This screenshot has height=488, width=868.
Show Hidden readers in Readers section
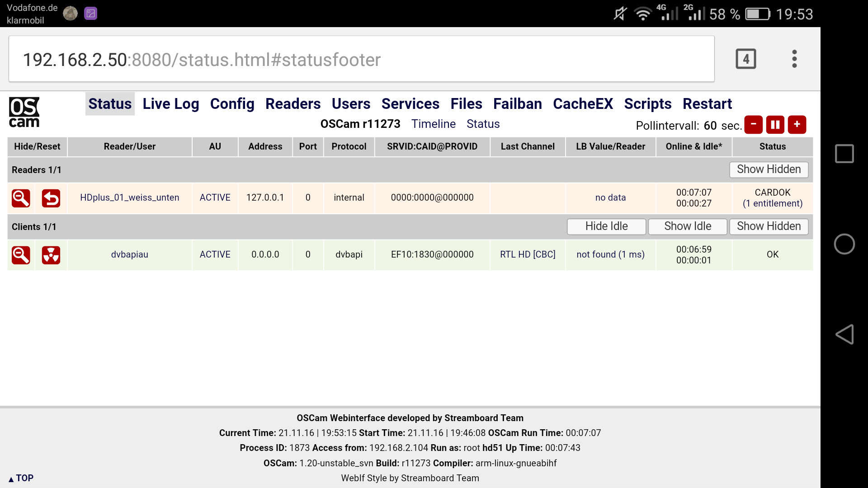[x=769, y=169]
